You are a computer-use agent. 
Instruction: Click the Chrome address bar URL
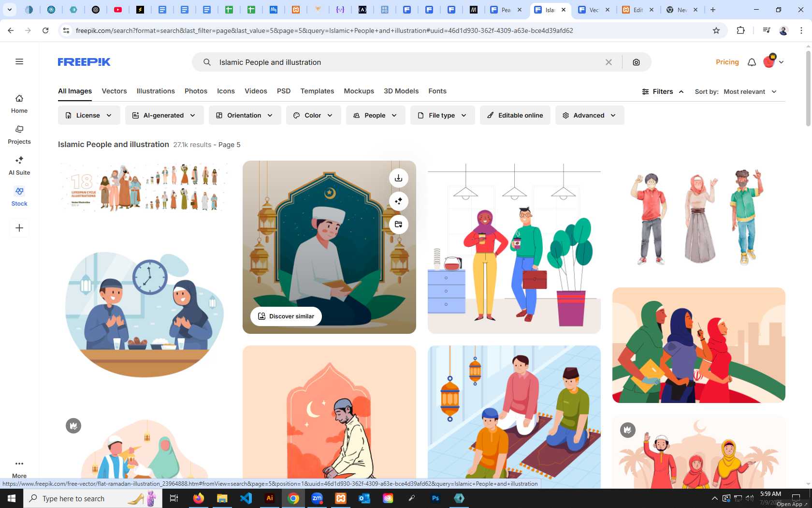click(x=324, y=30)
